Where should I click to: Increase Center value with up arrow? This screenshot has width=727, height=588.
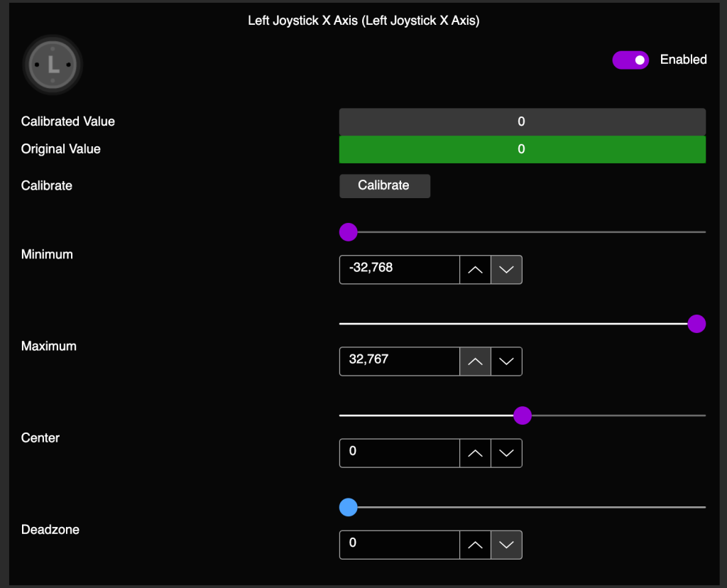[476, 453]
